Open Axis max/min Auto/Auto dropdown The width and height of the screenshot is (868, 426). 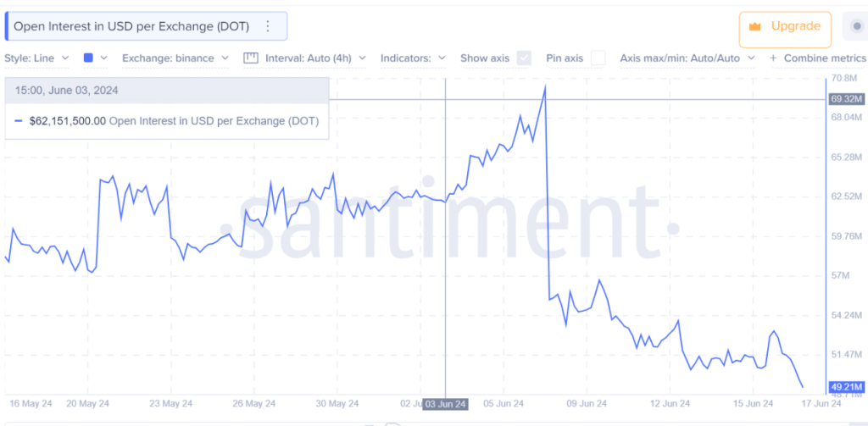click(x=687, y=58)
